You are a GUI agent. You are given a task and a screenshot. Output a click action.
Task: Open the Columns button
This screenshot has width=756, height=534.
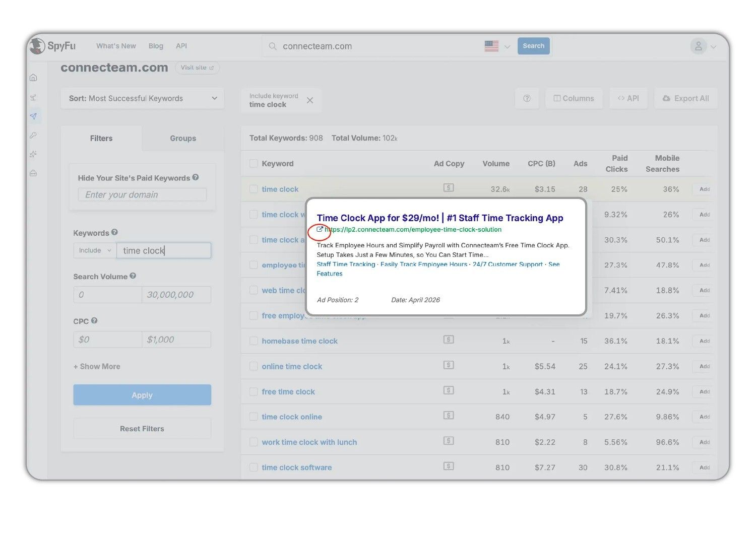coord(574,98)
